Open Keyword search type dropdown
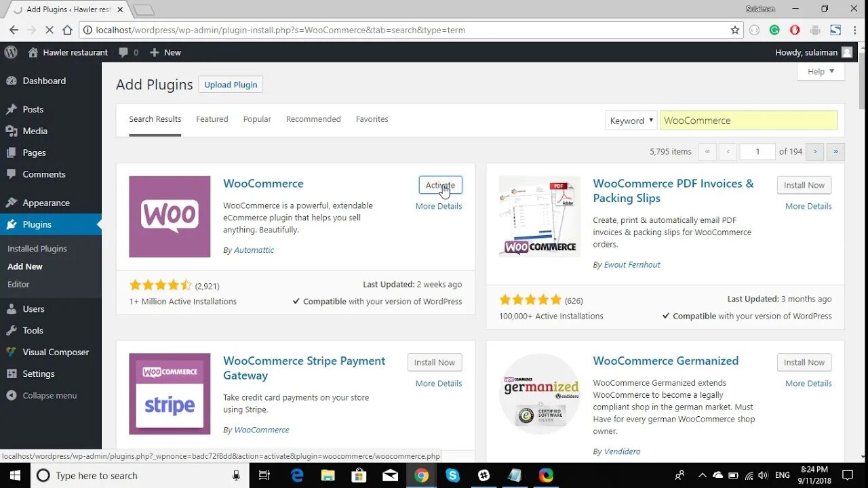This screenshot has width=868, height=488. pyautogui.click(x=631, y=120)
